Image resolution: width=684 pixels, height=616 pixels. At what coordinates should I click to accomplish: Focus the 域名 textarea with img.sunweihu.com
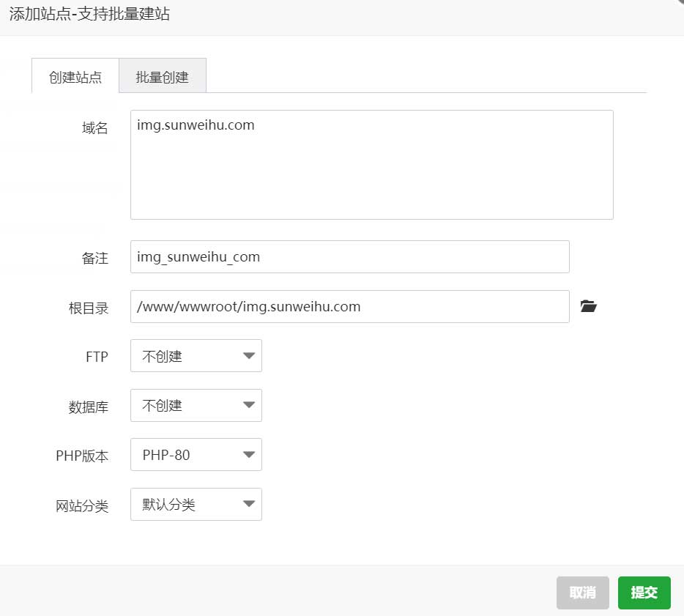(372, 165)
